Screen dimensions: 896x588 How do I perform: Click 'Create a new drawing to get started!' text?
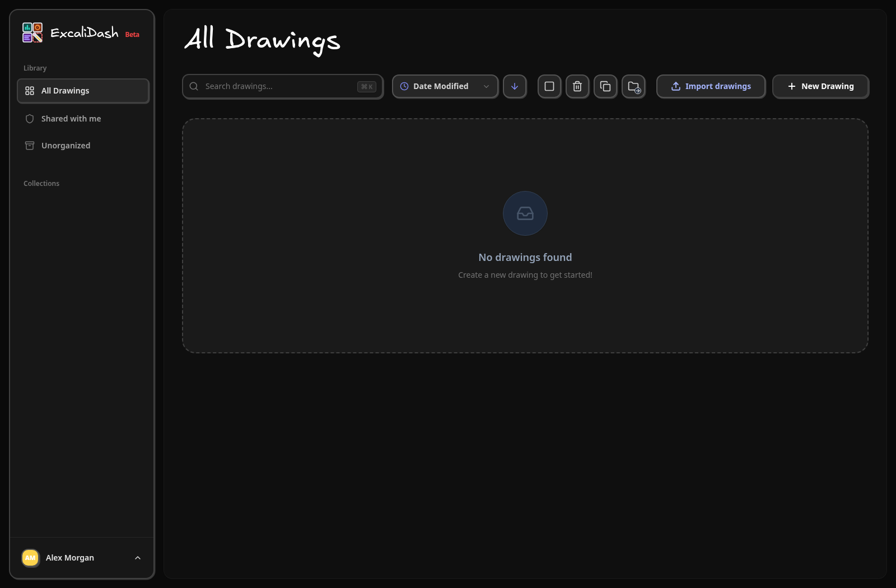pos(525,275)
